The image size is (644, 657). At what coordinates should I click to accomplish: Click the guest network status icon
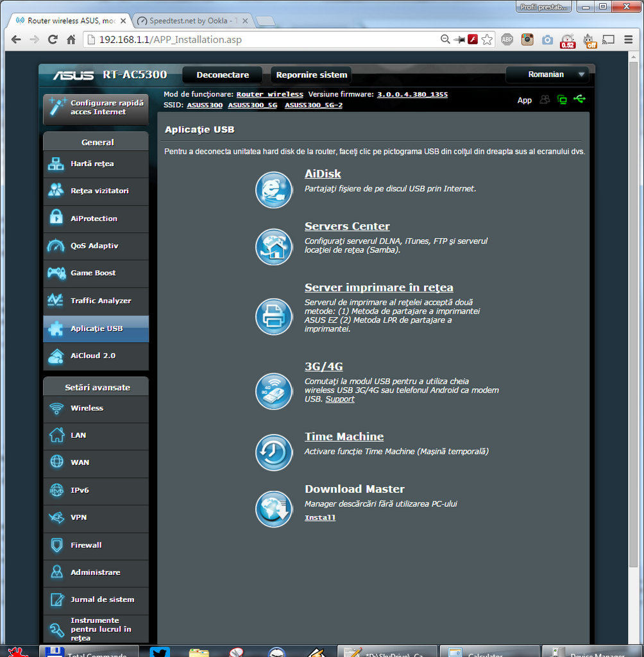coord(545,99)
